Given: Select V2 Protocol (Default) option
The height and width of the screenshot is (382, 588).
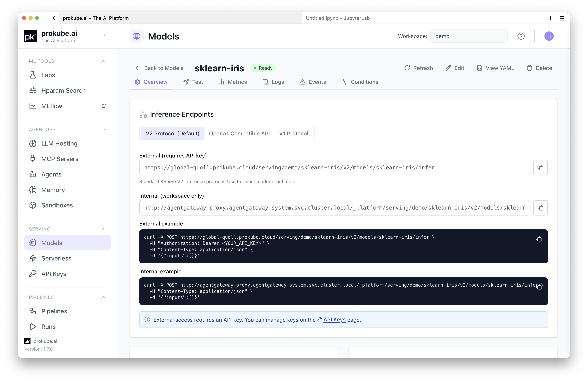Looking at the screenshot, I should pos(172,133).
